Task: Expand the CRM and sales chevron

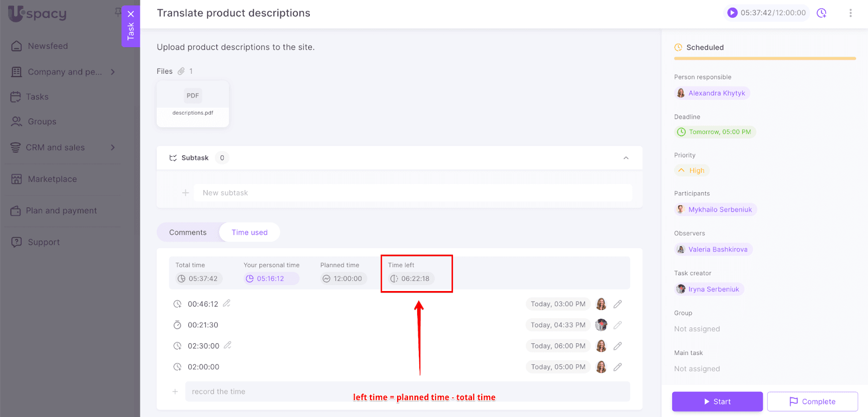Action: click(x=113, y=147)
